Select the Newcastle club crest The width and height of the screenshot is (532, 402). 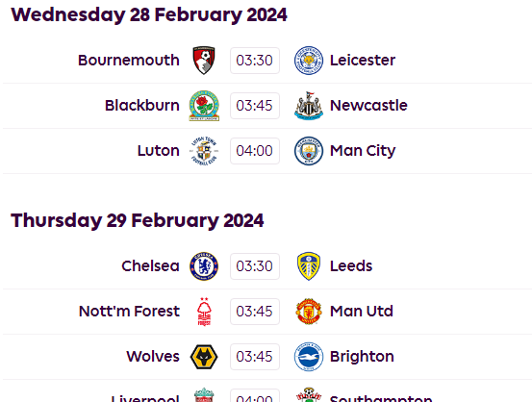point(309,106)
